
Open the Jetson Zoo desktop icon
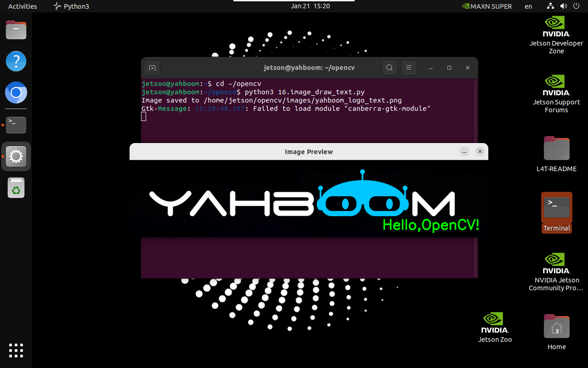click(x=495, y=328)
